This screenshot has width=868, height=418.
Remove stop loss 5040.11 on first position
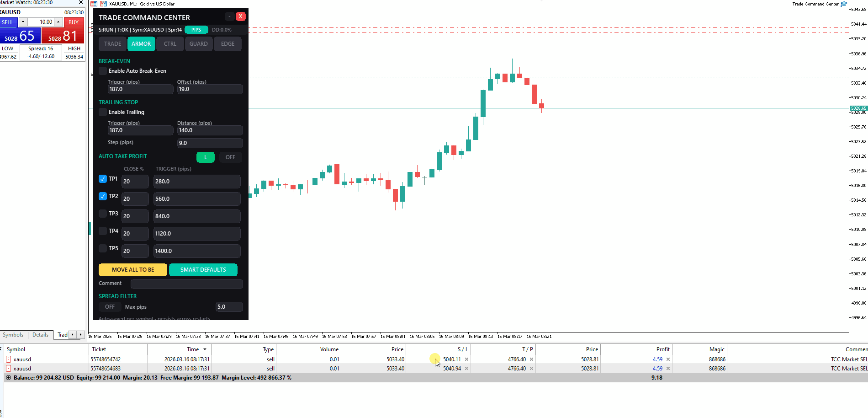click(466, 359)
